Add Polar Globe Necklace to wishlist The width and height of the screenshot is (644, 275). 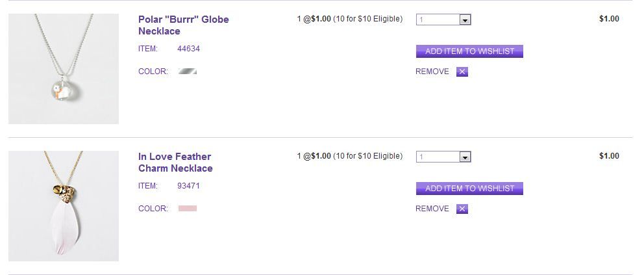pyautogui.click(x=469, y=51)
